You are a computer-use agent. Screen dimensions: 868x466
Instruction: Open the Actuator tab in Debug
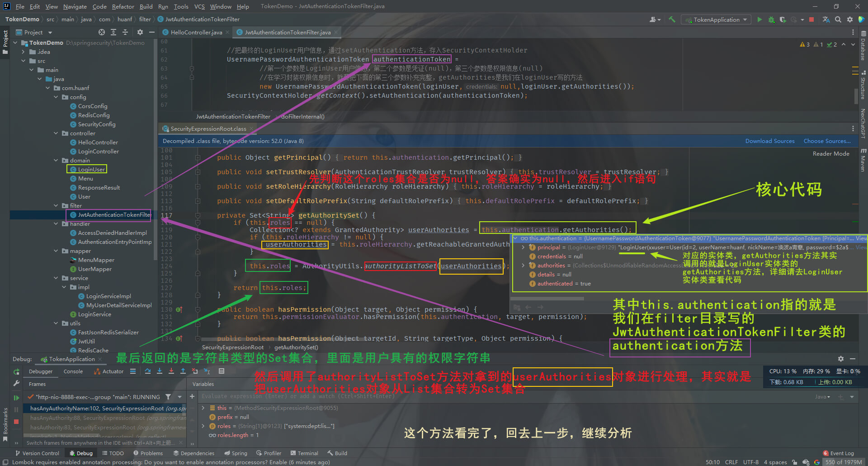(x=108, y=371)
